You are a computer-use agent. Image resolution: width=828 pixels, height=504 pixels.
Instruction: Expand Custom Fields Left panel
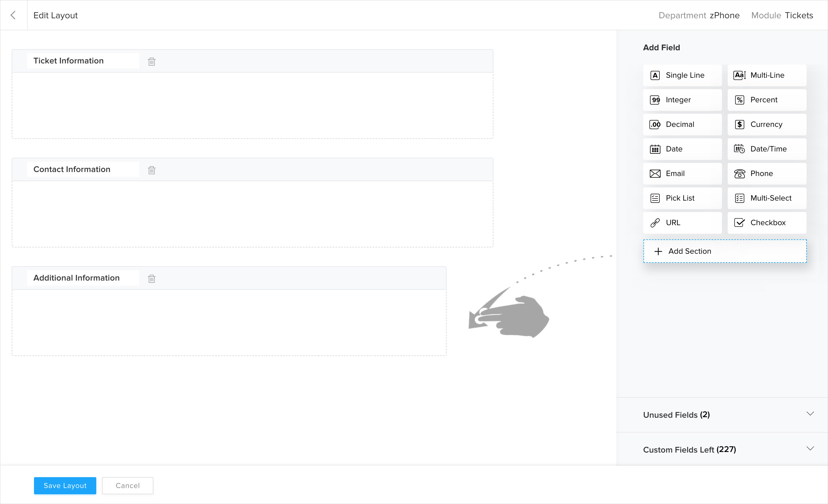point(810,449)
